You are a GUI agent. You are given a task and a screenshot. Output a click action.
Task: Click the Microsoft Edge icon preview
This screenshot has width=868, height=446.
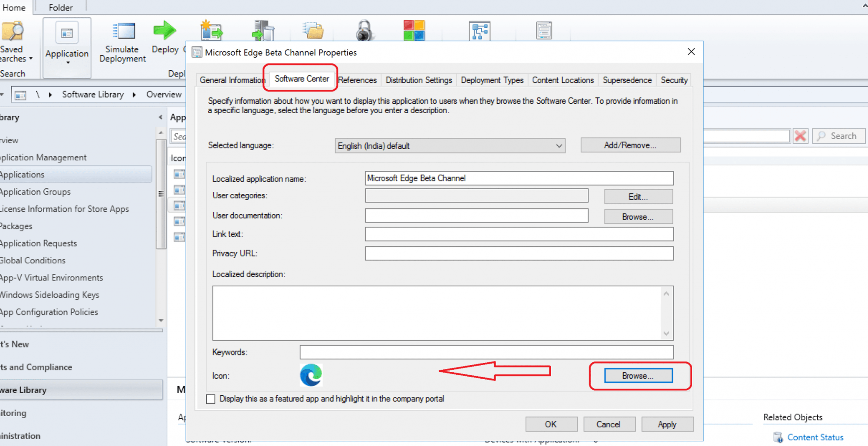[311, 375]
